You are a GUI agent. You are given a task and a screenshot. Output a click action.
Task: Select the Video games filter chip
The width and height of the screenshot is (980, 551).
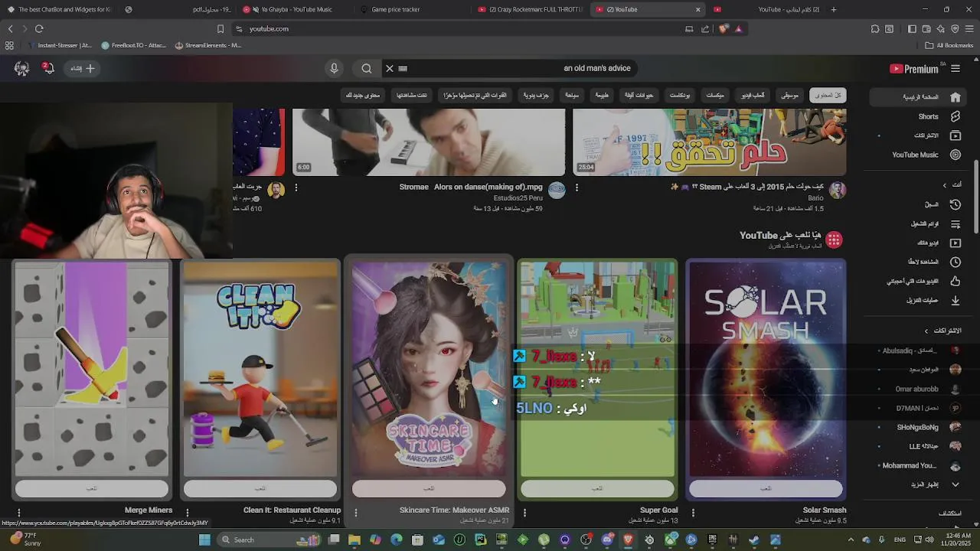pos(753,95)
